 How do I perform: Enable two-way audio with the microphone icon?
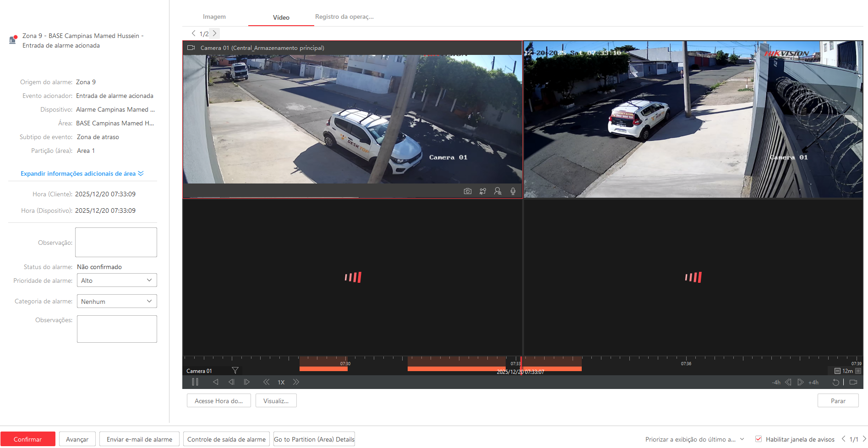click(513, 191)
